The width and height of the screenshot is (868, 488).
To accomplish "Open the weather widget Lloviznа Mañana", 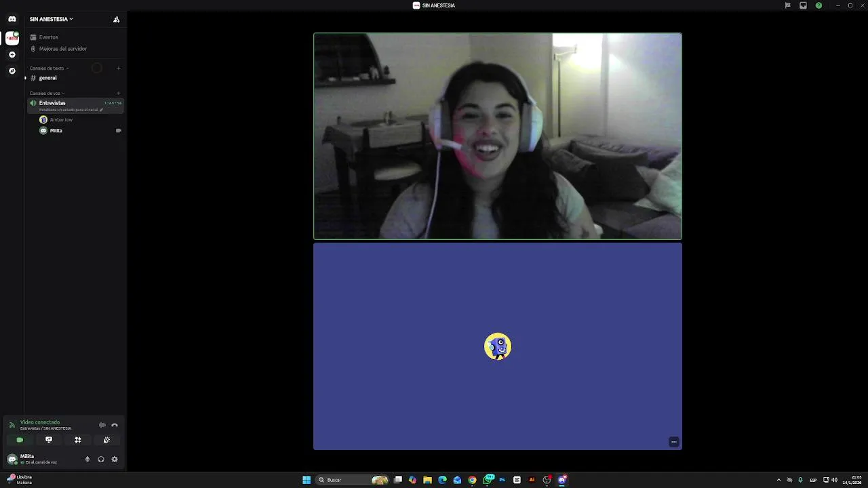I will tap(20, 480).
